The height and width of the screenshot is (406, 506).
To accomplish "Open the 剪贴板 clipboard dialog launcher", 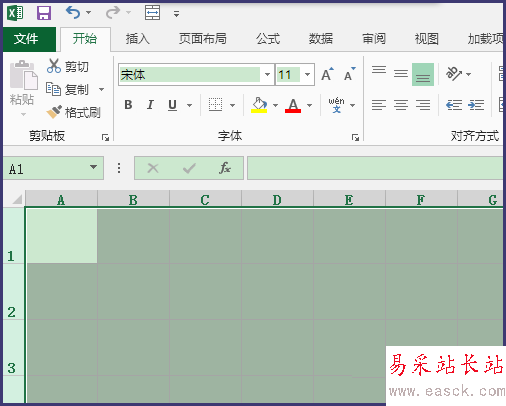I will tap(105, 137).
